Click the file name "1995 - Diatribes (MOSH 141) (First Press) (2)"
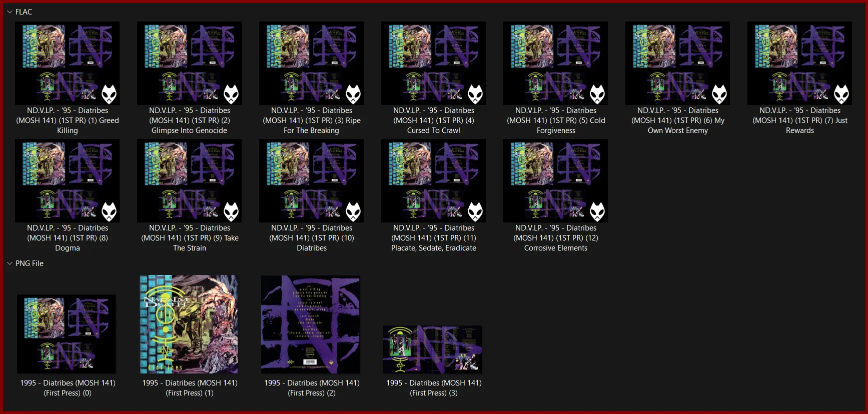The width and height of the screenshot is (868, 414). coord(312,388)
